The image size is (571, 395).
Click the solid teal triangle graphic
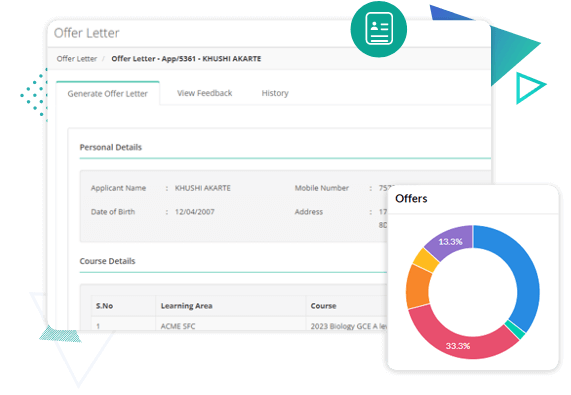512,53
